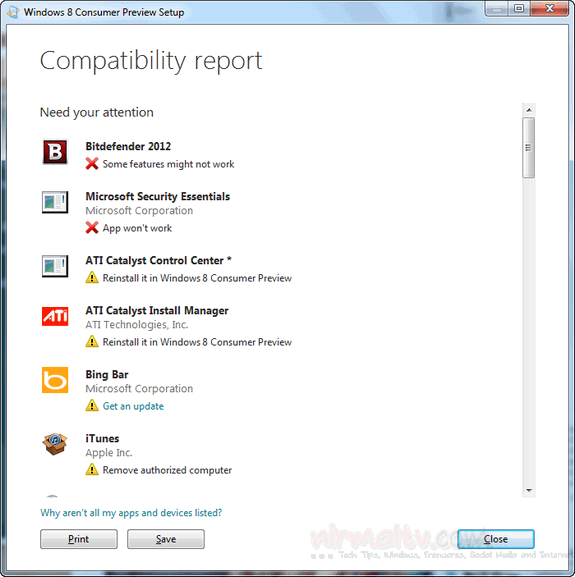The image size is (575, 577).
Task: Click the orange Bing Bar icon
Action: coord(55,380)
